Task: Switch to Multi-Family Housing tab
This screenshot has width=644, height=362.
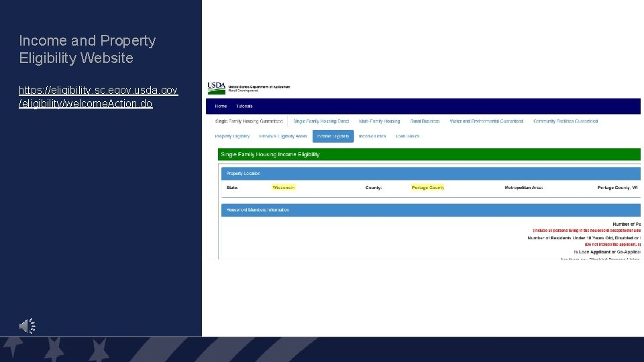Action: [x=380, y=121]
